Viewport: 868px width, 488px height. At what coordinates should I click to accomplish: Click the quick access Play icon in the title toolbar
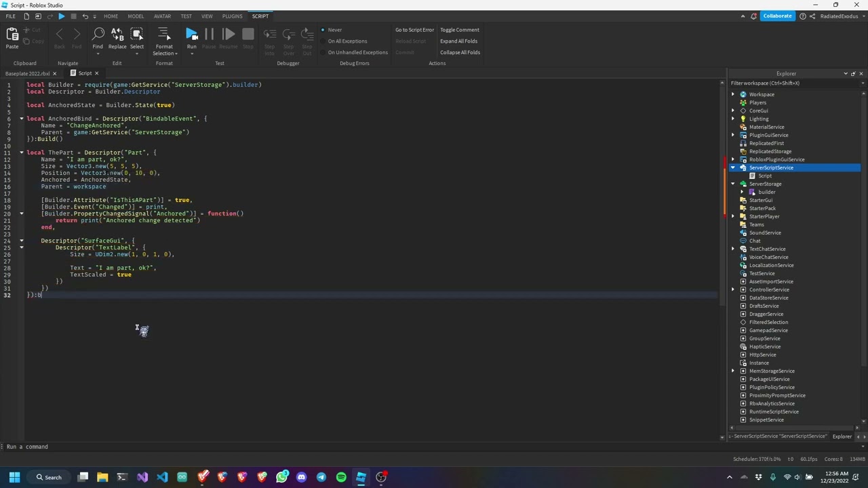click(62, 16)
